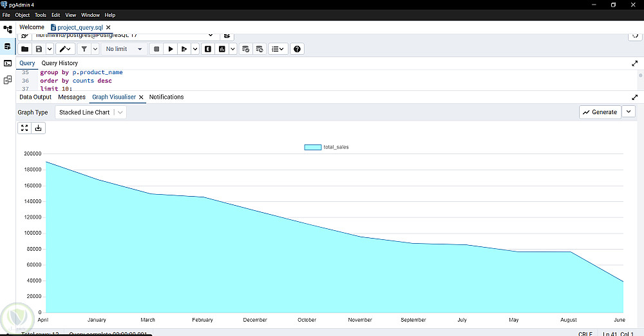
Task: Expand the explain options arrow
Action: click(232, 49)
